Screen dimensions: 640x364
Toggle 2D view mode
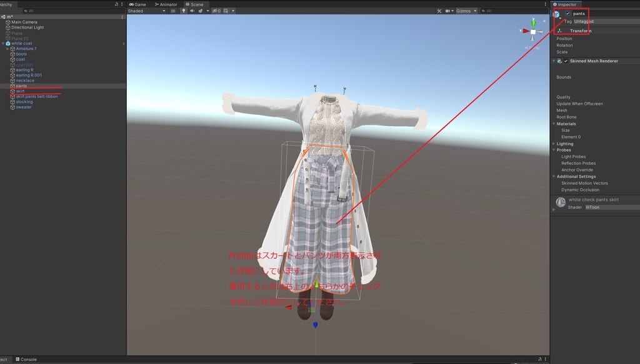[x=173, y=11]
